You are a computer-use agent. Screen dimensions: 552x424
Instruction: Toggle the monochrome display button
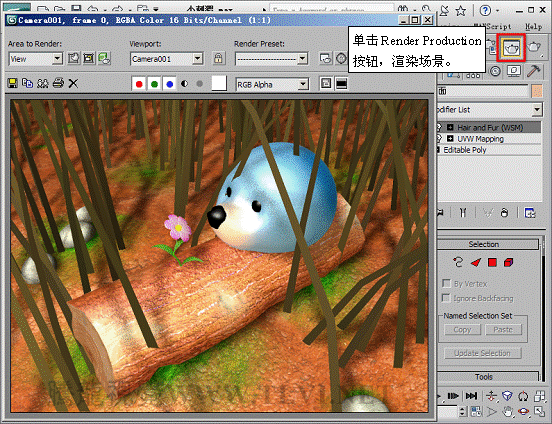click(x=200, y=84)
